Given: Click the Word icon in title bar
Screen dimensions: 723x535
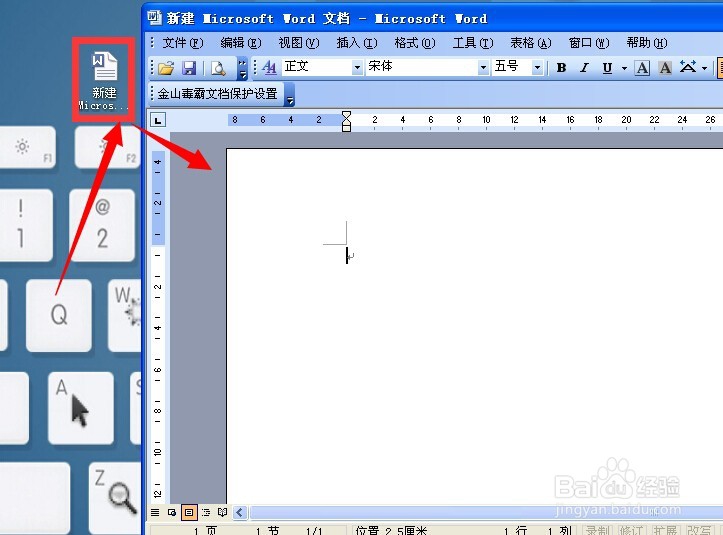Looking at the screenshot, I should (154, 18).
